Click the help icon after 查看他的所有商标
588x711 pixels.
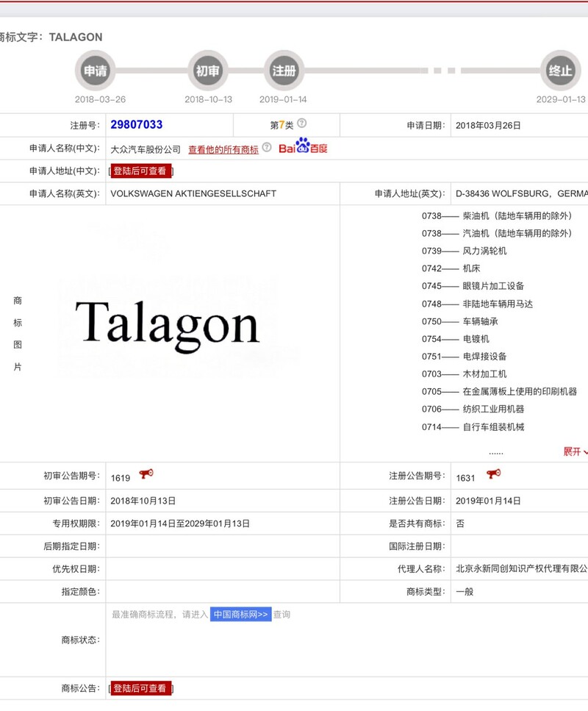[267, 147]
